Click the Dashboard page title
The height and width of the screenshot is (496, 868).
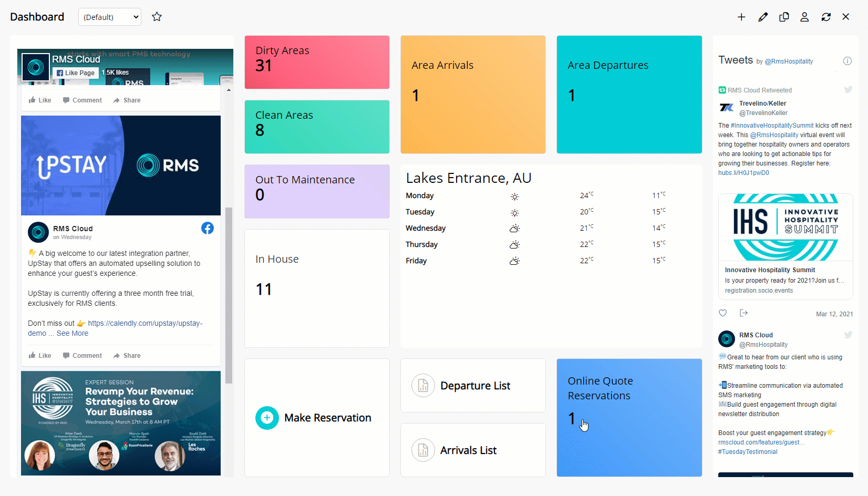click(x=37, y=17)
